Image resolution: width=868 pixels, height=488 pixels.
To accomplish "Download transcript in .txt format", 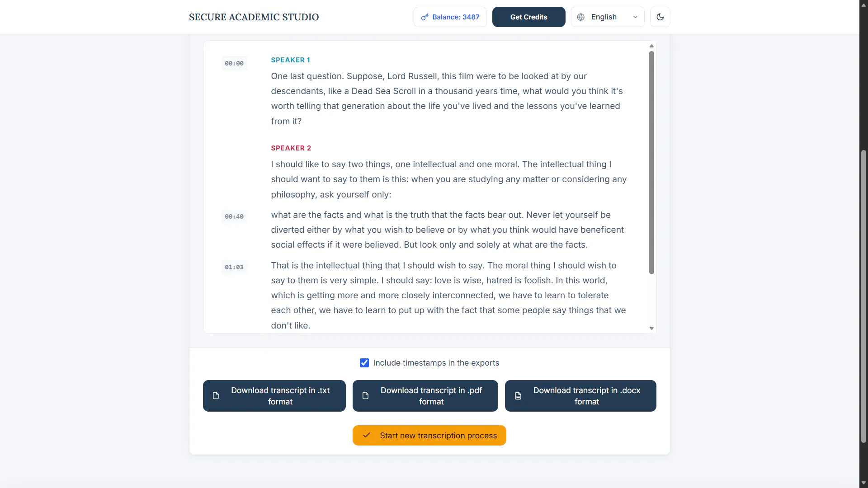I will [x=274, y=395].
